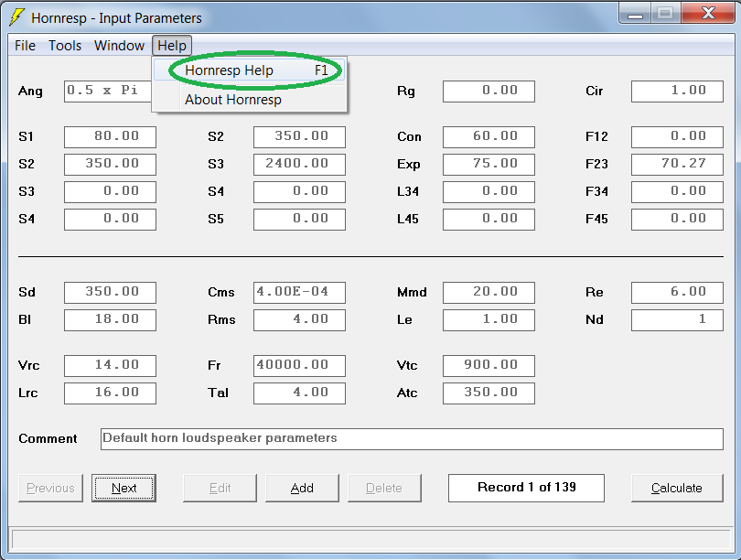Click the Re field showing 6.00
The height and width of the screenshot is (560, 741).
pyautogui.click(x=677, y=293)
